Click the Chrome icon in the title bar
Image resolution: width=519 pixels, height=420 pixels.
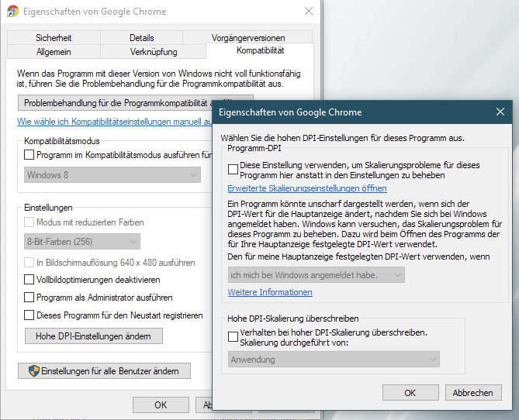pyautogui.click(x=13, y=12)
